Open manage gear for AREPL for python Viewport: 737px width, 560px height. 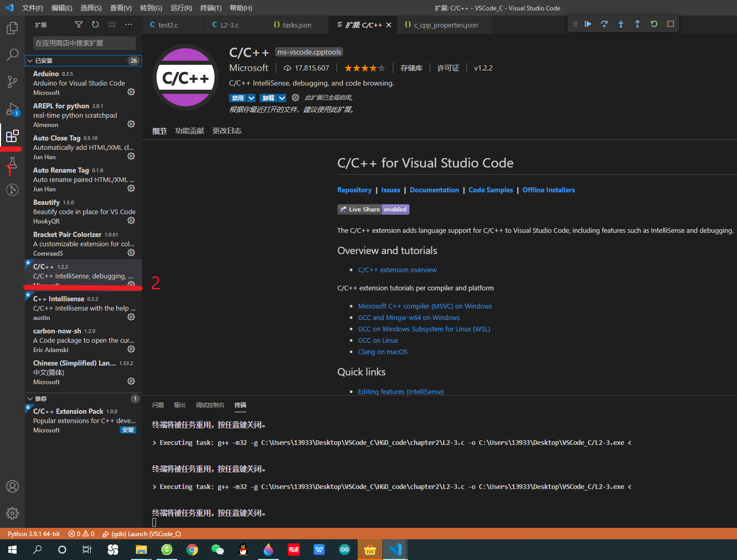[131, 124]
